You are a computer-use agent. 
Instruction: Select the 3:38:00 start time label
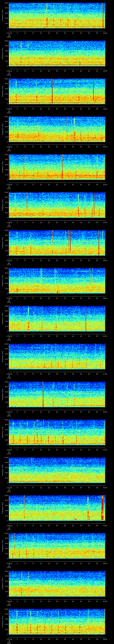pyautogui.click(x=9, y=298)
